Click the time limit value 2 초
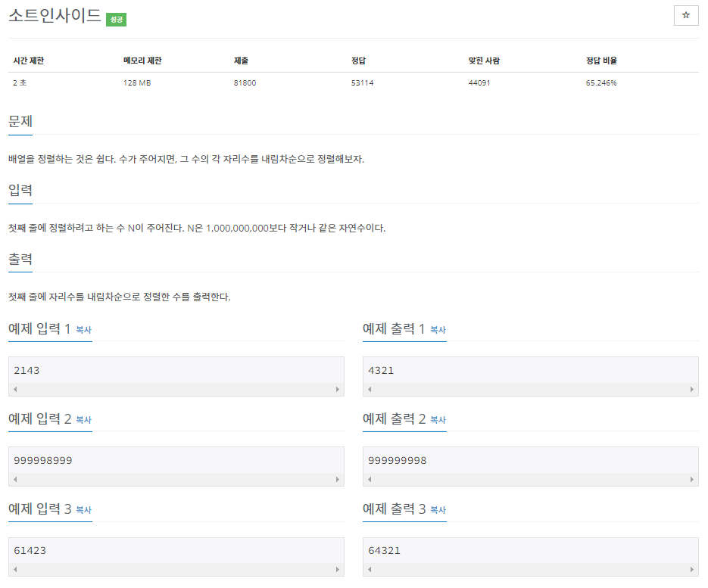 (20, 83)
